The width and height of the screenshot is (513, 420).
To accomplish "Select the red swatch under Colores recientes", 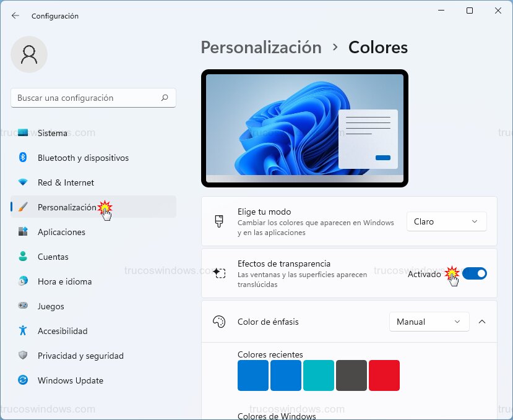I will pos(384,375).
